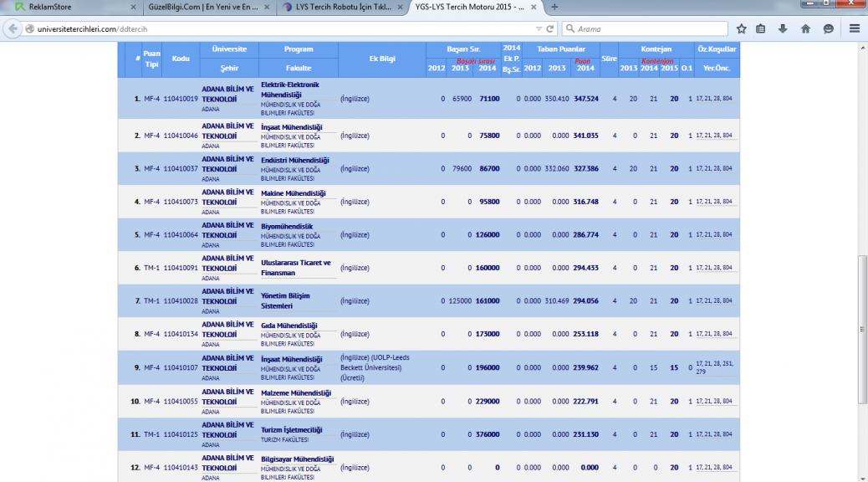Bookmark this page with the star icon
The height and width of the screenshot is (482, 868).
tap(740, 28)
